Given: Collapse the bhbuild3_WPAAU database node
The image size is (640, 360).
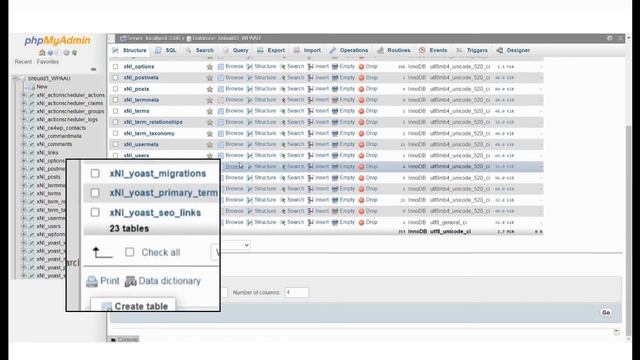Looking at the screenshot, I should coord(16,78).
